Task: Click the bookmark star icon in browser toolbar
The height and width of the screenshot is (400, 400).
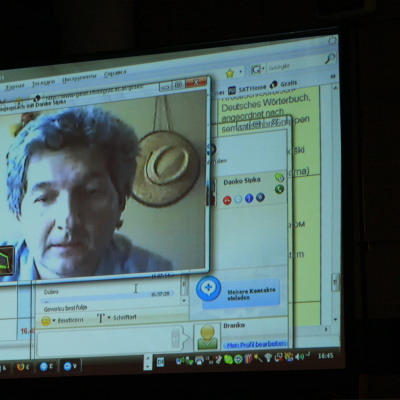Action: click(x=230, y=74)
